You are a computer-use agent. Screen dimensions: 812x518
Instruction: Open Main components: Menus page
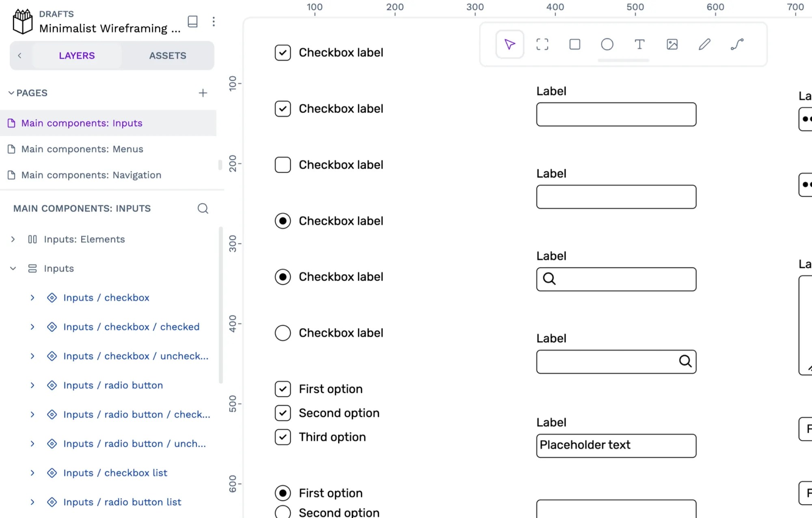[x=82, y=149]
